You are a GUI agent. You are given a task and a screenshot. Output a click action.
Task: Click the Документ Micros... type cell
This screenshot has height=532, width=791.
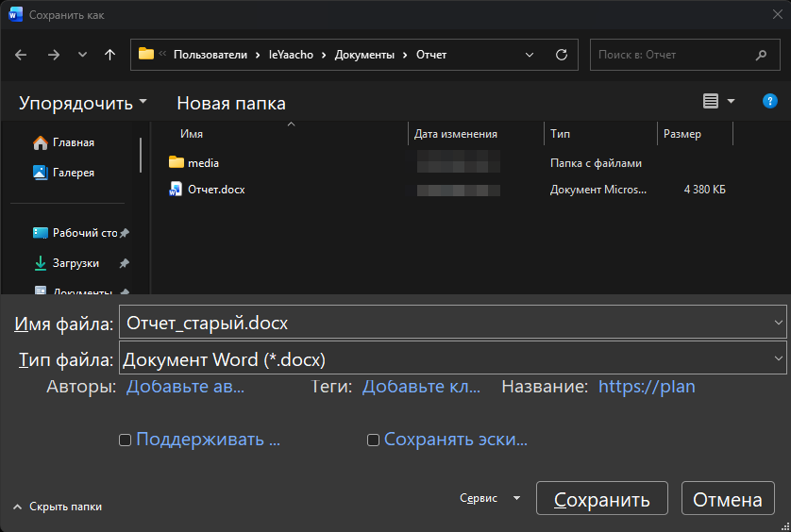coord(598,190)
